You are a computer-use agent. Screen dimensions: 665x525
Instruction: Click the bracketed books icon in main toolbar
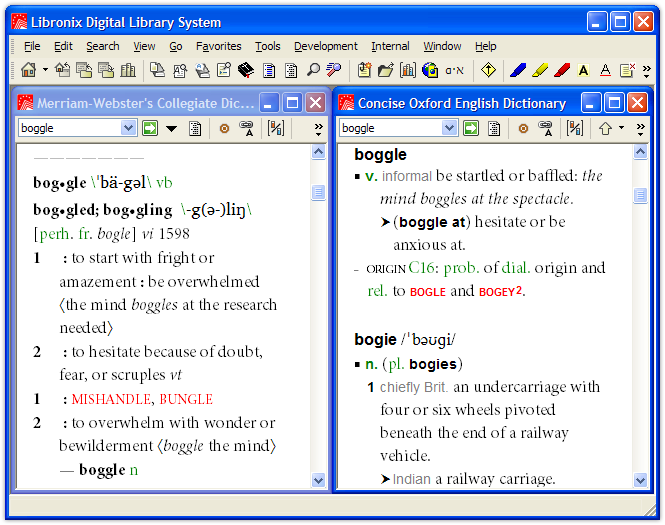(x=408, y=70)
